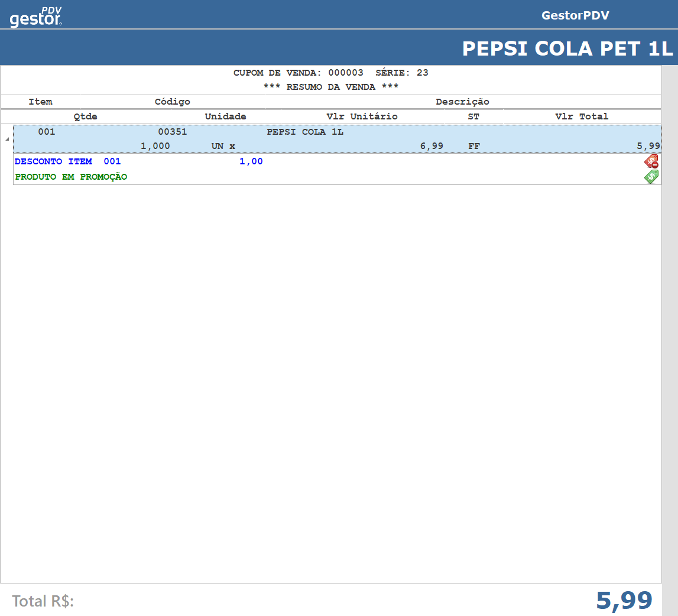Viewport: 678px width, 616px height.
Task: Click the Vlr Unitário column header
Action: (x=362, y=116)
